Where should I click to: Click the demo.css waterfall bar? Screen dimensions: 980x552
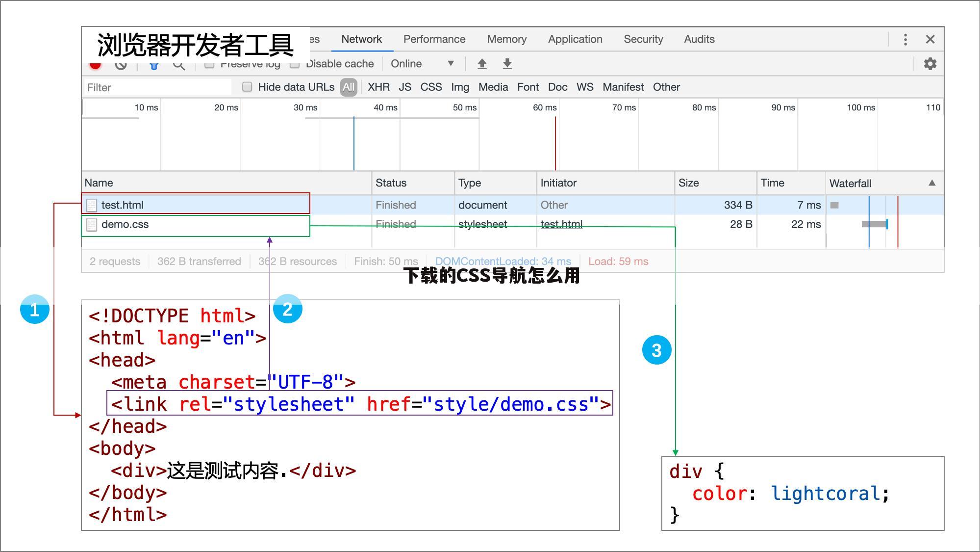coord(875,224)
